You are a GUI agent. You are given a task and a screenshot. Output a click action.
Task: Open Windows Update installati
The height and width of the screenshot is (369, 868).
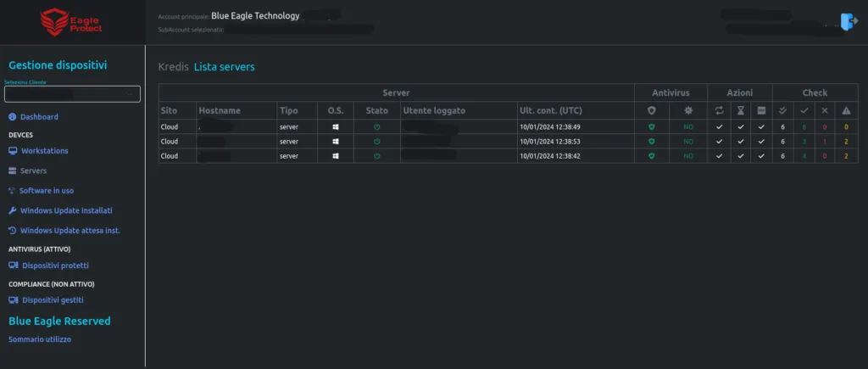point(66,210)
